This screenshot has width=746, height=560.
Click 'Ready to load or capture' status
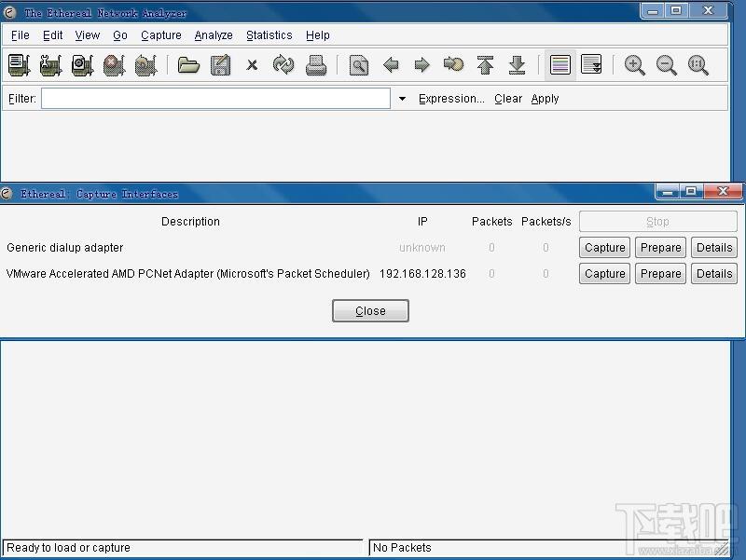pos(68,548)
